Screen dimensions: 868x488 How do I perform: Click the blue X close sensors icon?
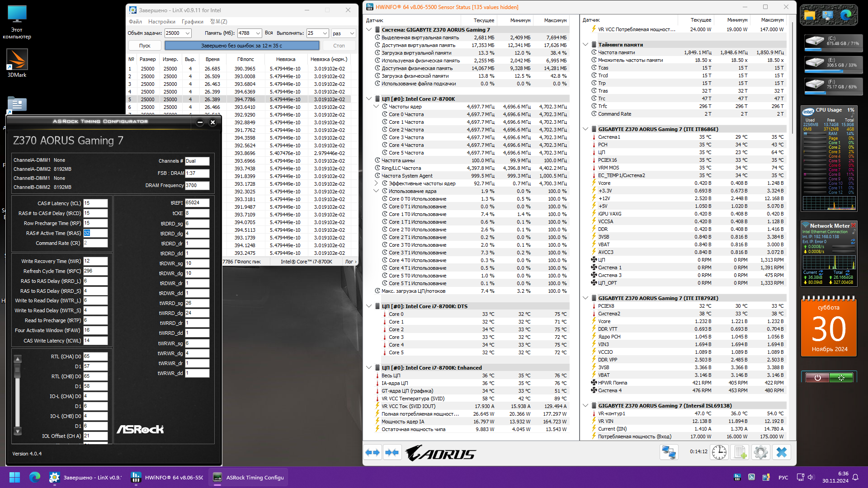(x=782, y=452)
